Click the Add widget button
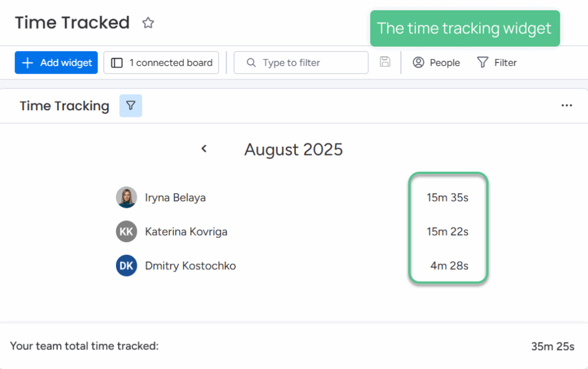Viewport: 588px width, 369px height. click(x=56, y=62)
